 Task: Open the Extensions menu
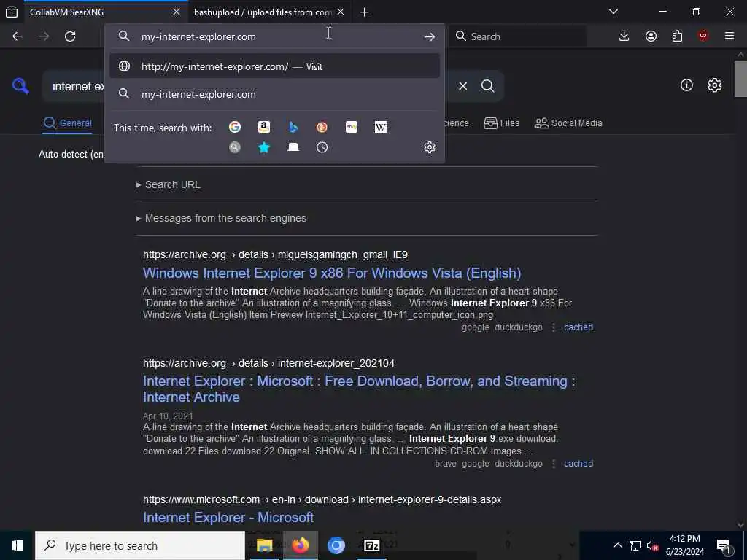coord(677,36)
